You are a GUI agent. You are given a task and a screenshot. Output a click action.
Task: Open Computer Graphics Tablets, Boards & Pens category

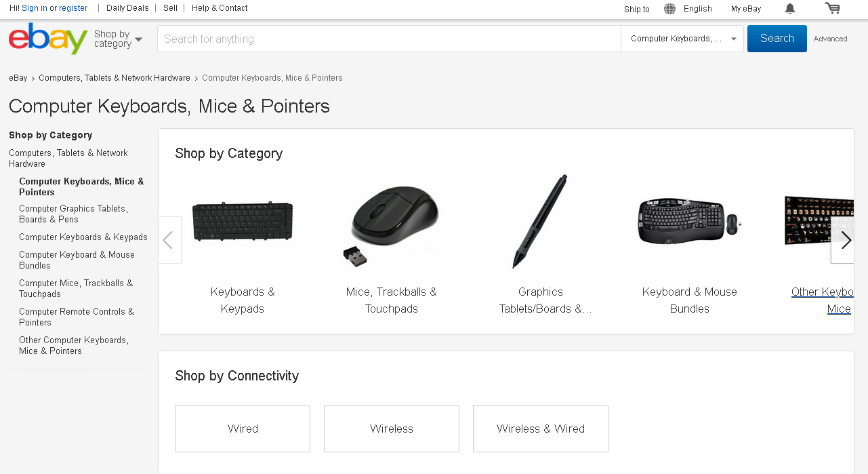(73, 214)
